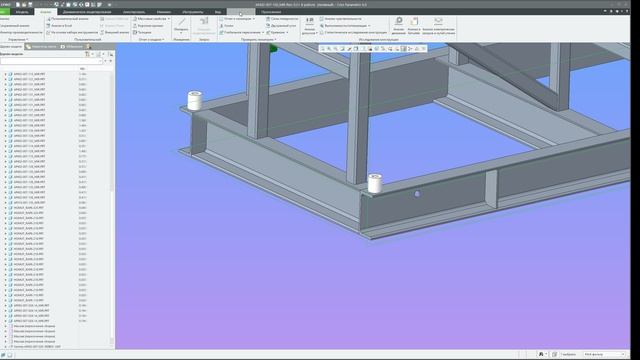640x360 pixels.
Task: Open the Массовые свойства dropdown
Action: point(151,19)
